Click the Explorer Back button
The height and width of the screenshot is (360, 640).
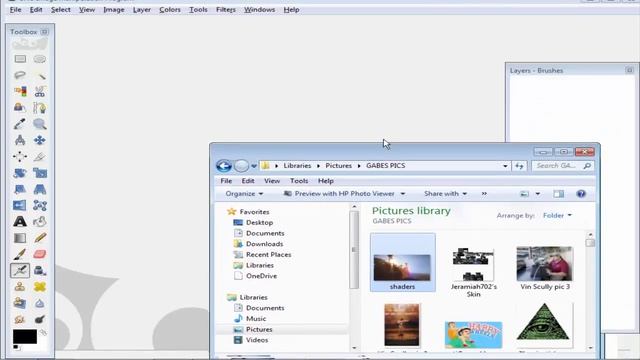(224, 166)
